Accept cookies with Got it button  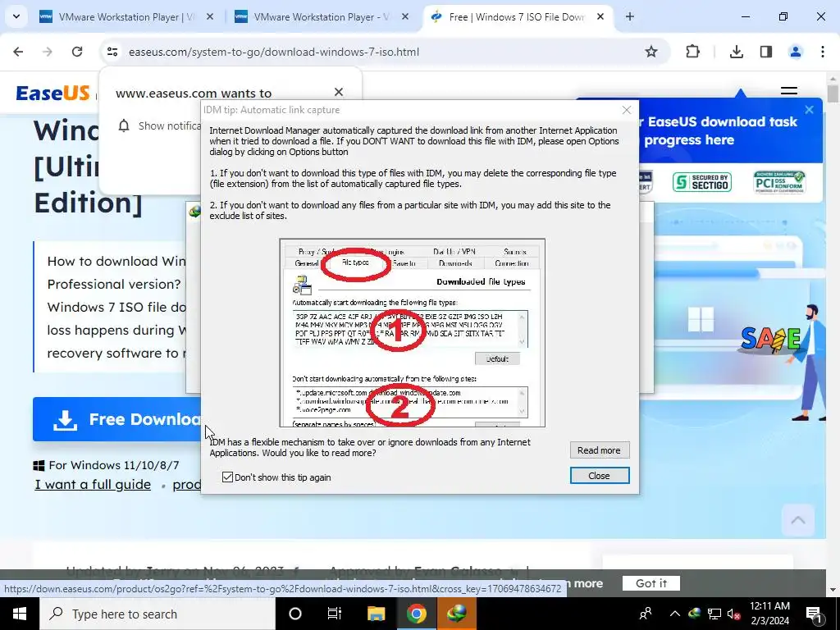[651, 583]
